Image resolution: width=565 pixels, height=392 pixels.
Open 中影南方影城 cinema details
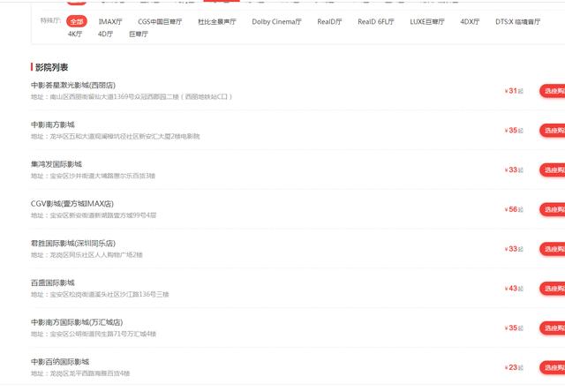click(53, 124)
